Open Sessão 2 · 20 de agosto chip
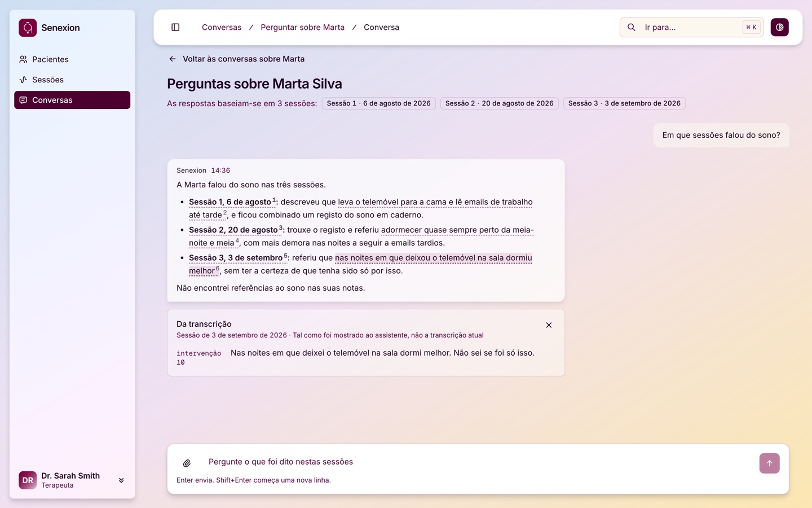 pyautogui.click(x=499, y=103)
